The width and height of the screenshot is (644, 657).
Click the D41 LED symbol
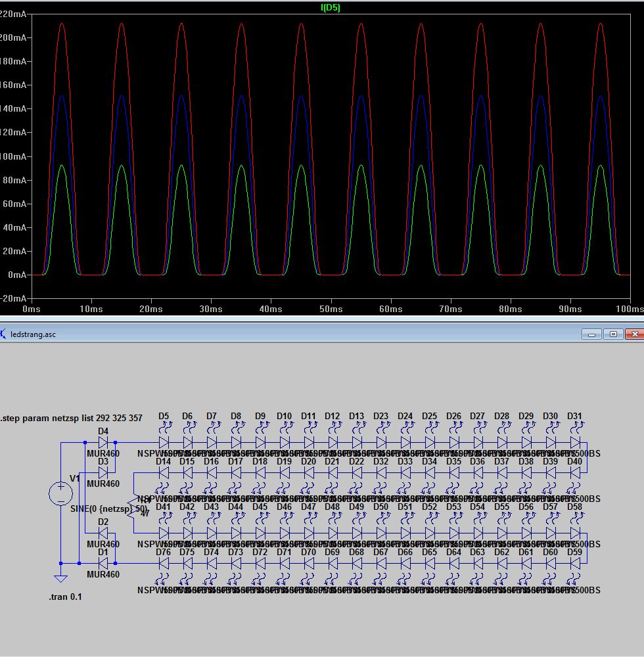[164, 533]
